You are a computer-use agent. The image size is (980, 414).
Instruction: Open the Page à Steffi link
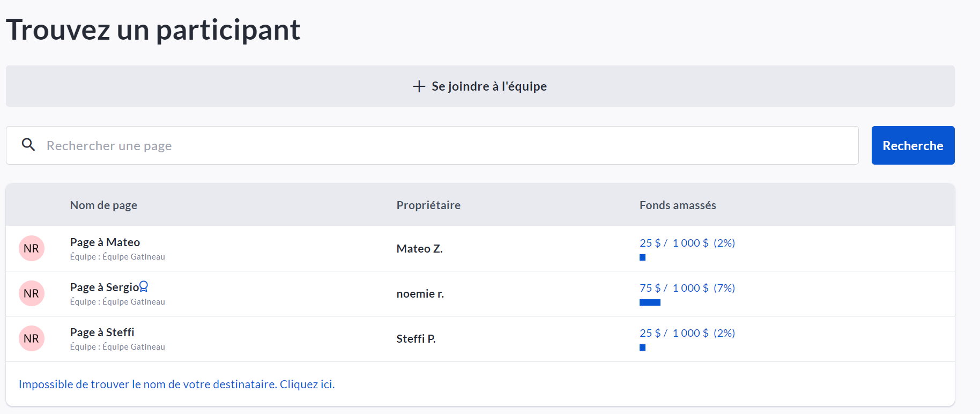point(102,332)
